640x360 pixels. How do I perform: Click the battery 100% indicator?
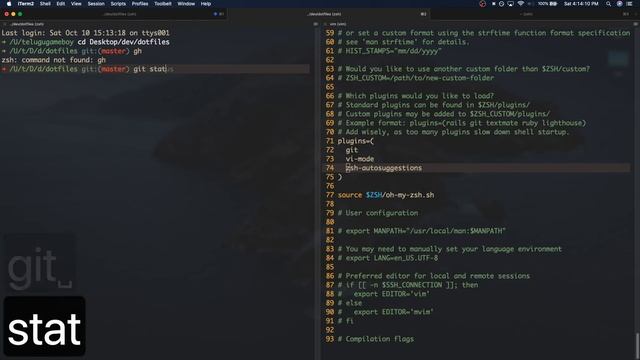point(547,4)
